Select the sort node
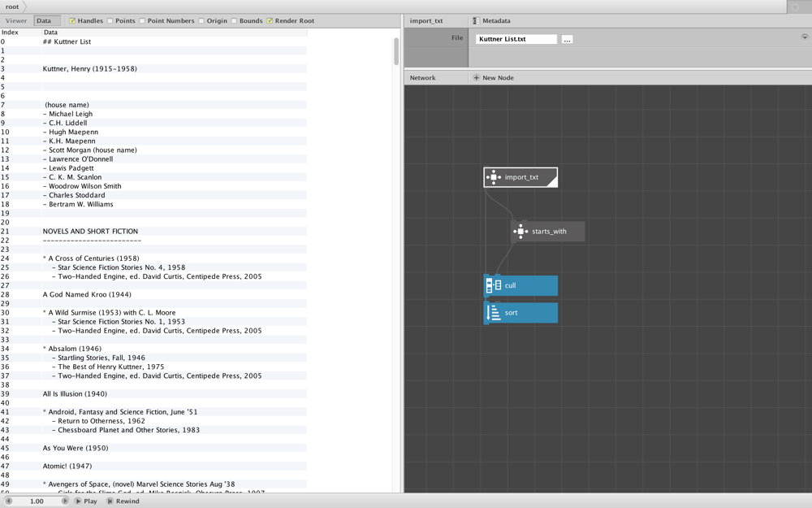812x508 pixels. click(520, 313)
